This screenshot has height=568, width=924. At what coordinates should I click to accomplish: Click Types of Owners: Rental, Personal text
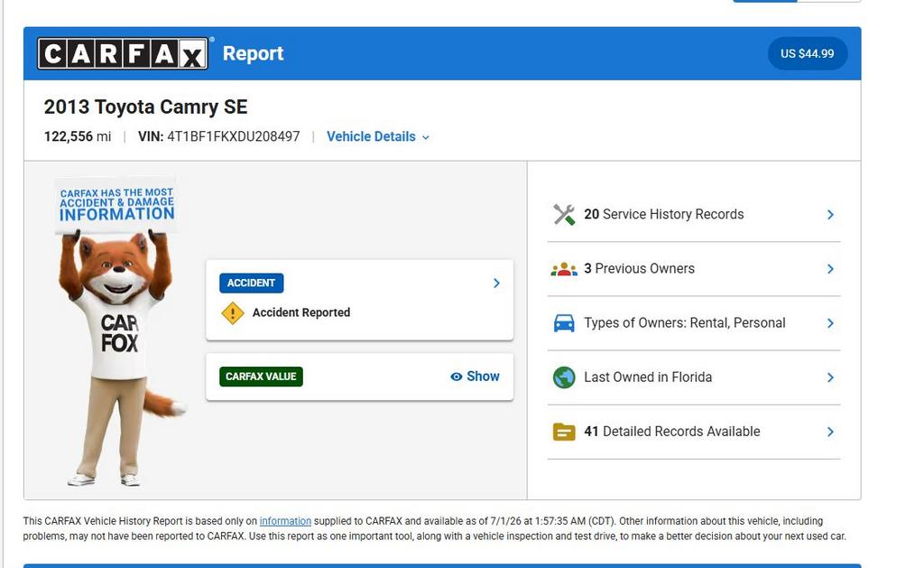coord(685,322)
